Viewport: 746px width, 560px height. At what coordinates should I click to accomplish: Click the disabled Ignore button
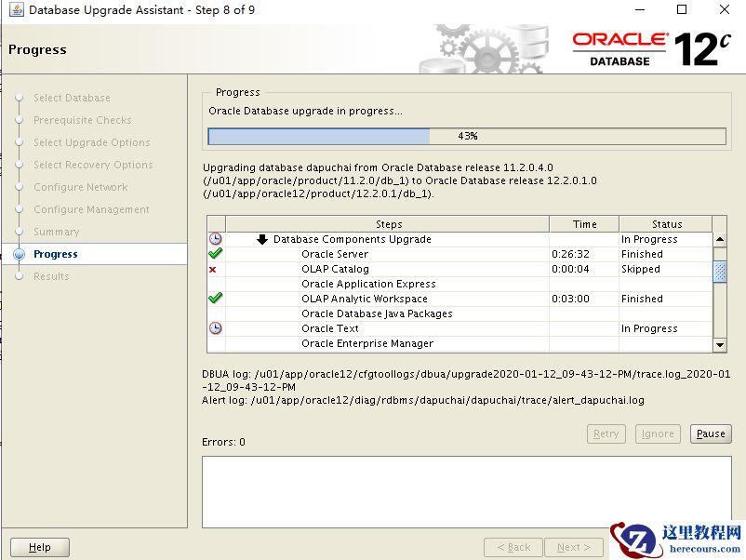coord(658,433)
